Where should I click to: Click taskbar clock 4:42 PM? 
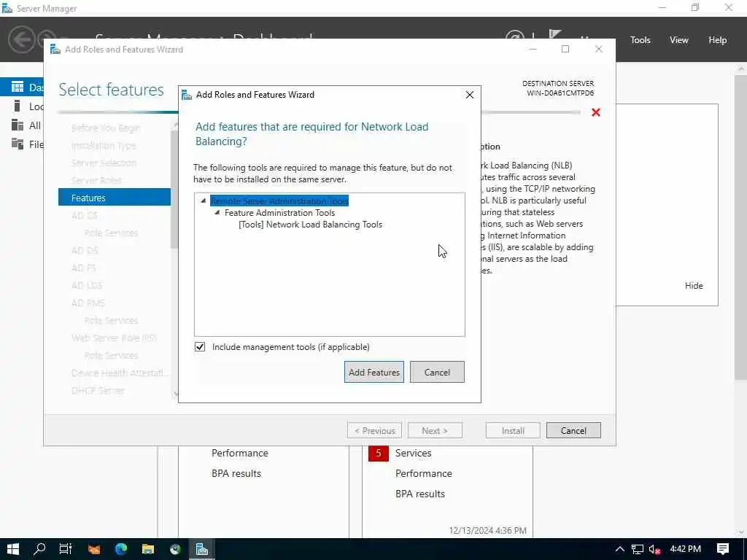685,549
